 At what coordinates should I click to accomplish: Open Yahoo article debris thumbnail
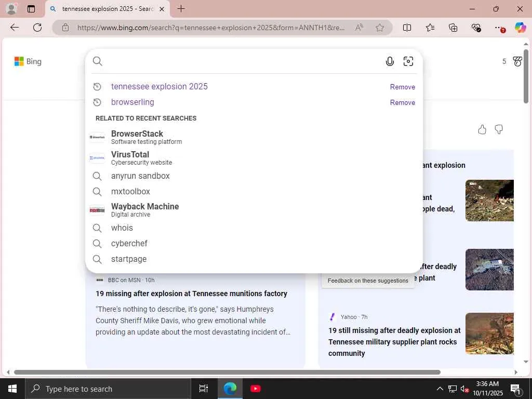pos(489,334)
